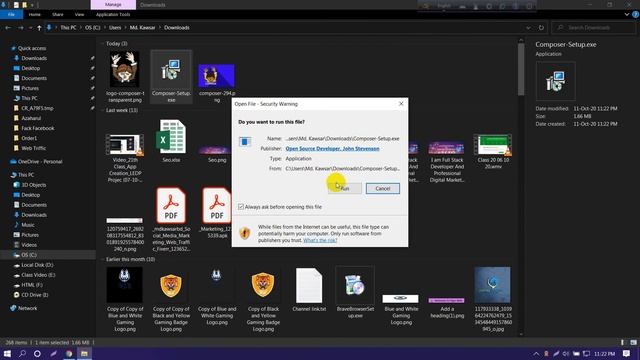
Task: Open Chrome from the taskbar
Action: [69, 353]
